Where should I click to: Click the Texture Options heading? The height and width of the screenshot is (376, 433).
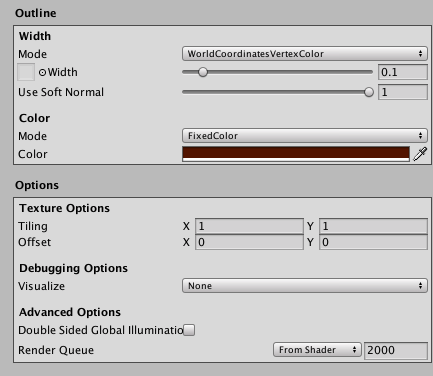64,208
